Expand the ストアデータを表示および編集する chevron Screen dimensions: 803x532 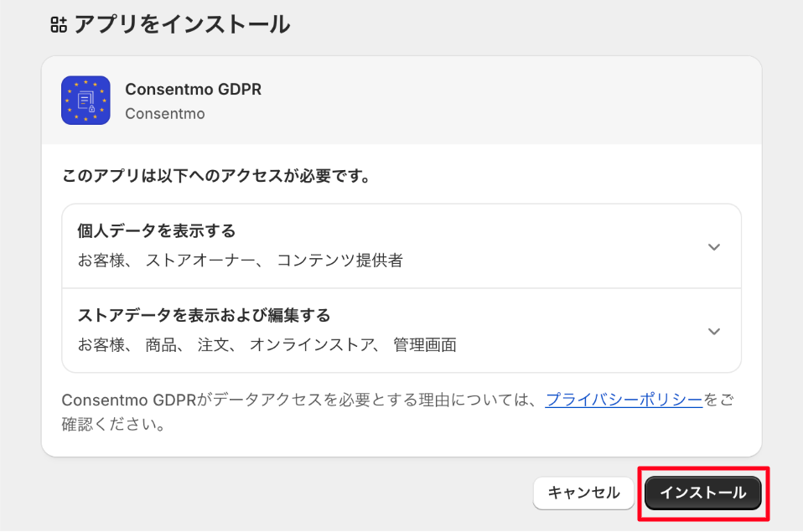coord(714,331)
